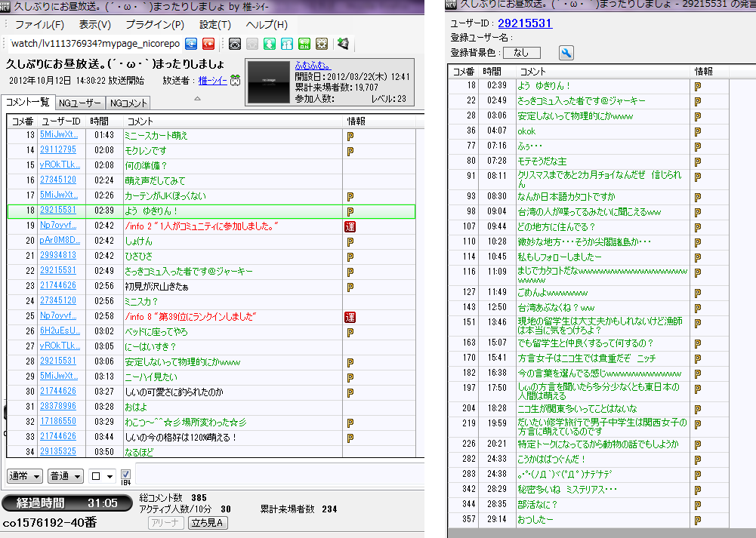
Task: Open the 表示(V) menu
Action: coord(94,25)
